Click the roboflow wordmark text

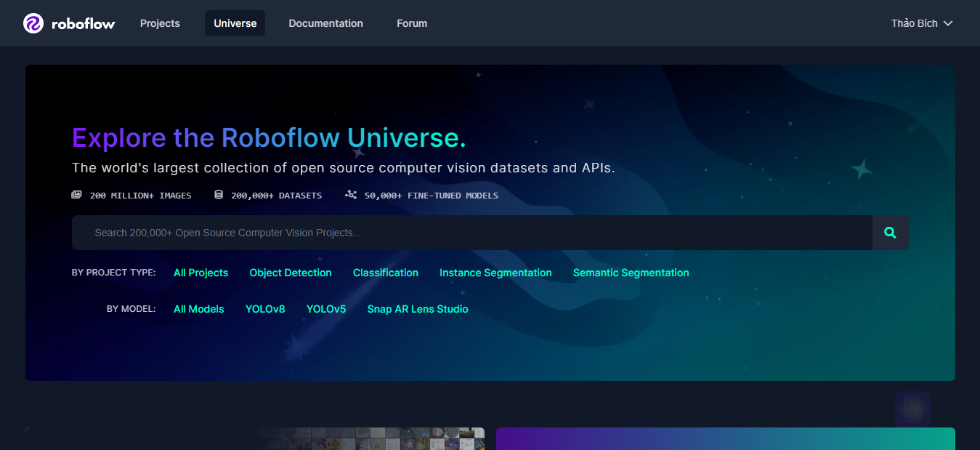[84, 24]
